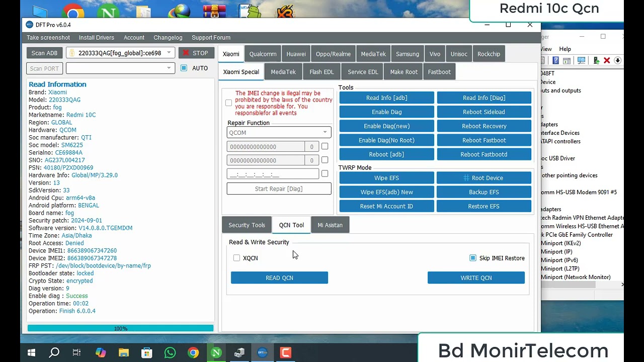
Task: Open the Scan PORT combo box
Action: pos(120,68)
